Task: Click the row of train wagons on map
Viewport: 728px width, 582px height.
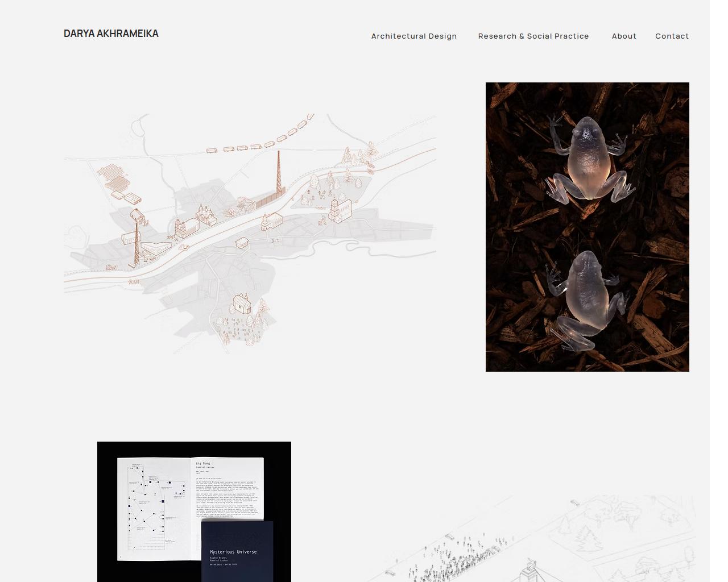Action: click(x=259, y=142)
